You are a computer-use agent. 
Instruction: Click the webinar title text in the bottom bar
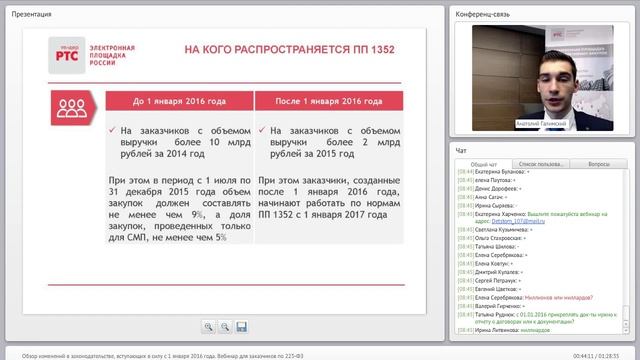click(162, 356)
